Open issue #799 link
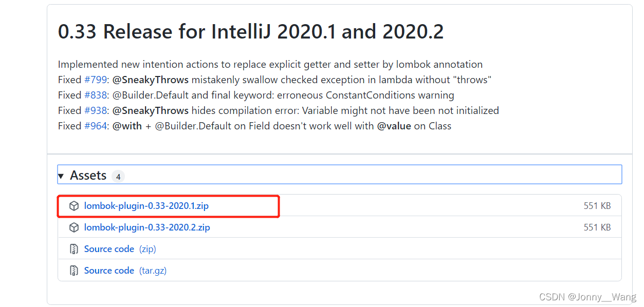Viewport: 644px width, 307px height. [x=96, y=80]
